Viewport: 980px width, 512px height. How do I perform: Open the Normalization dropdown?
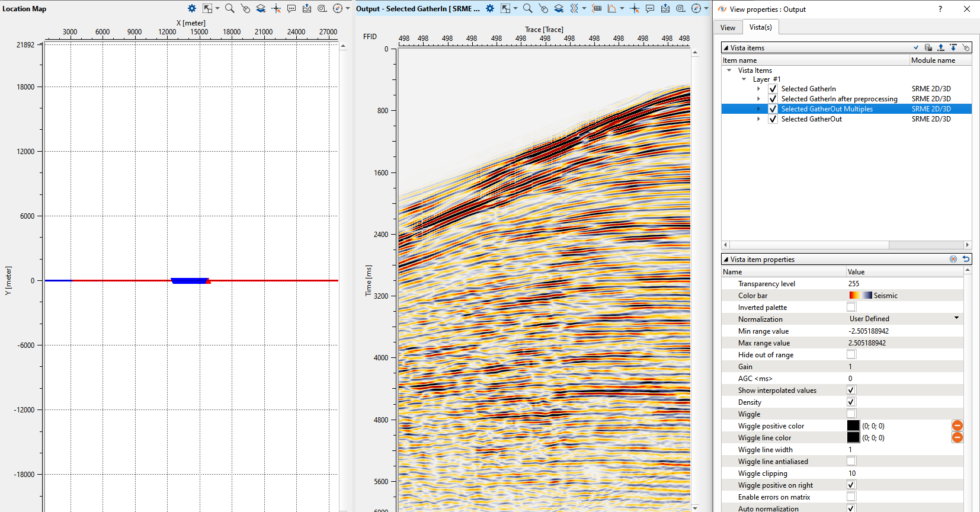click(956, 319)
